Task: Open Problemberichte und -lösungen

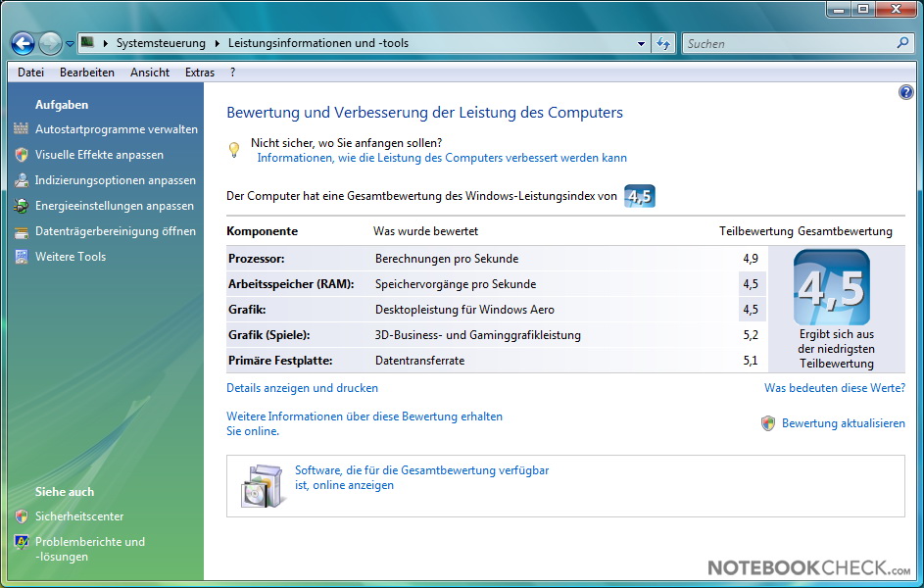Action: (89, 549)
